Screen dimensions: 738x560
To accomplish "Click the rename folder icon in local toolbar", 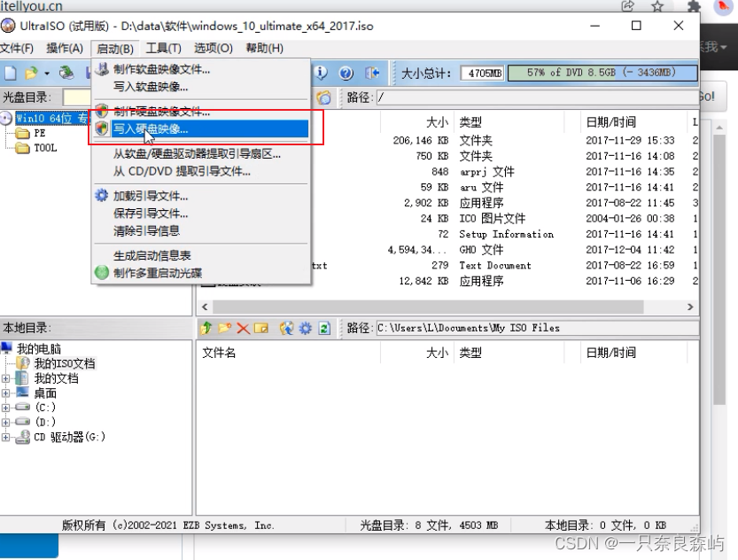I will coord(260,328).
